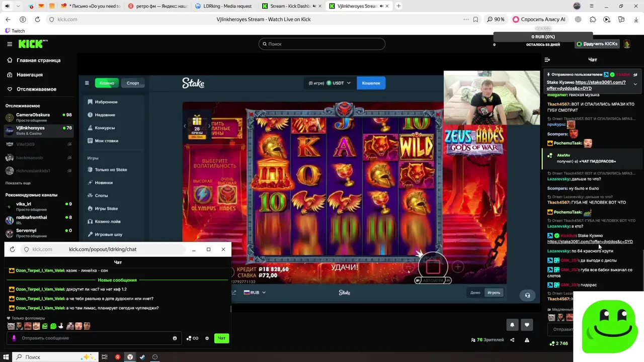Viewport: 644px width, 362px height.
Task: Click the notification bell under the stream
Action: (512, 325)
